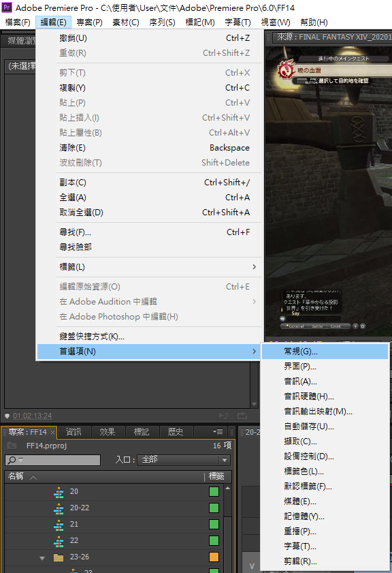Open 鍵盤快捷方式(K)... dialog
Viewport: 392px width, 573px height.
click(x=150, y=336)
